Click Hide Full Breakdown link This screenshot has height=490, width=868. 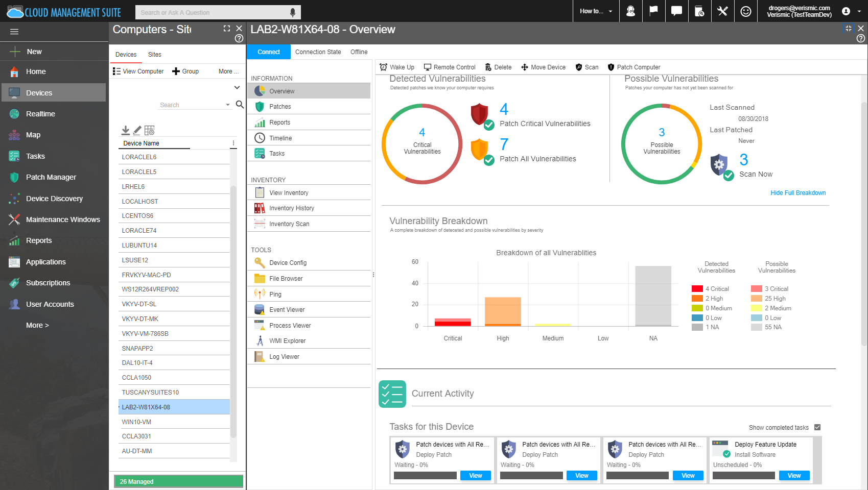[x=798, y=193]
